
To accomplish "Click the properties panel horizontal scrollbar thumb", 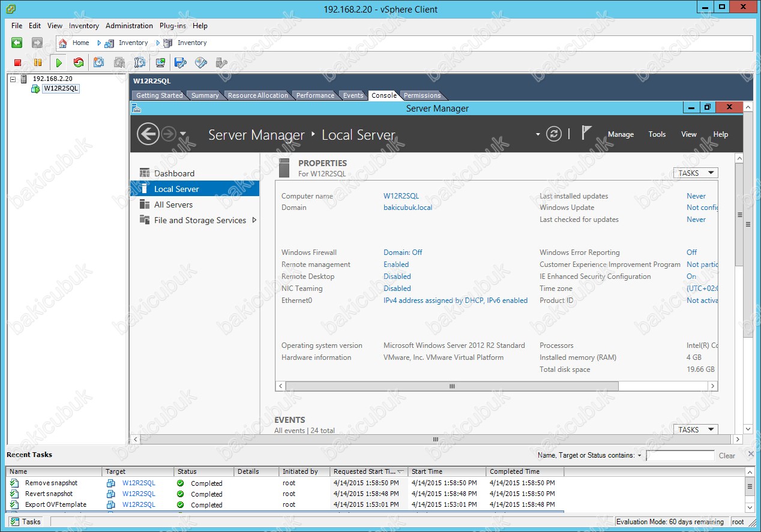I will click(452, 386).
